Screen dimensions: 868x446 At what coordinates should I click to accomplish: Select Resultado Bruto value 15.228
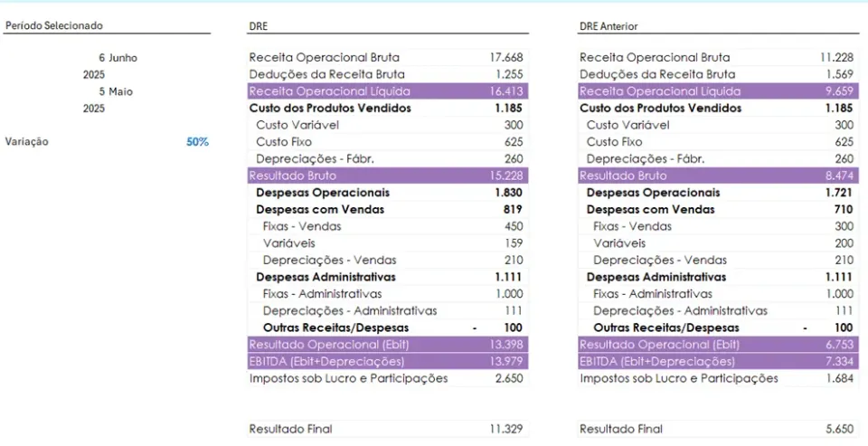pyautogui.click(x=506, y=176)
